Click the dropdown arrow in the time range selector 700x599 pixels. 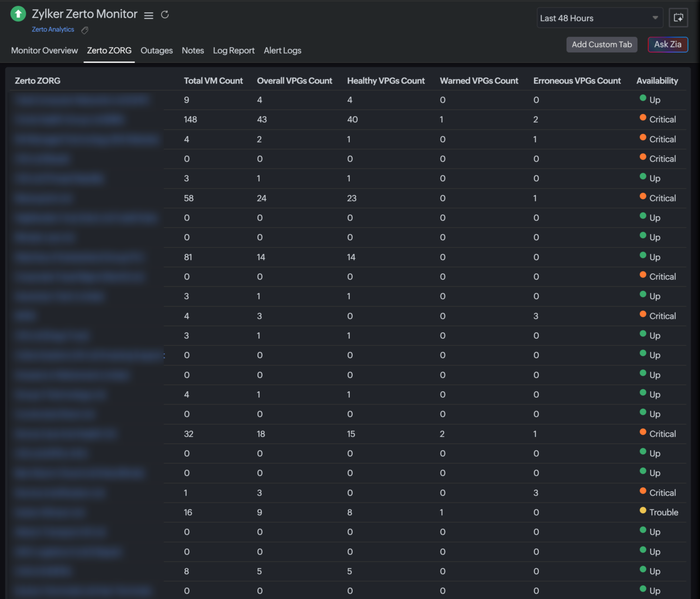655,18
